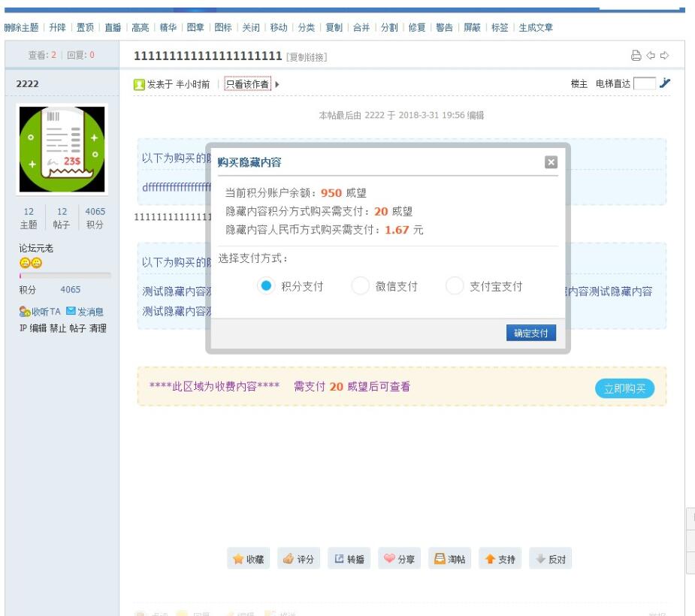The height and width of the screenshot is (616, 695).
Task: Select the 积分支付 radio option
Action: coord(266,286)
